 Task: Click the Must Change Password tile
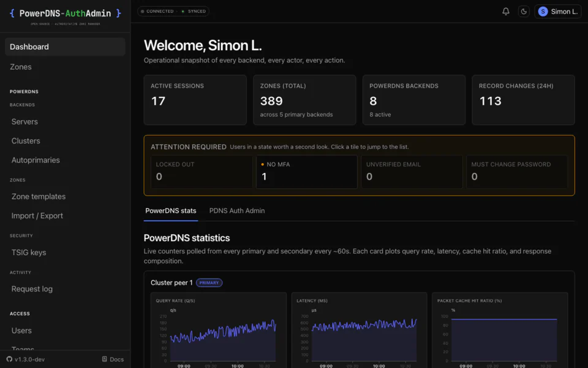pos(517,172)
